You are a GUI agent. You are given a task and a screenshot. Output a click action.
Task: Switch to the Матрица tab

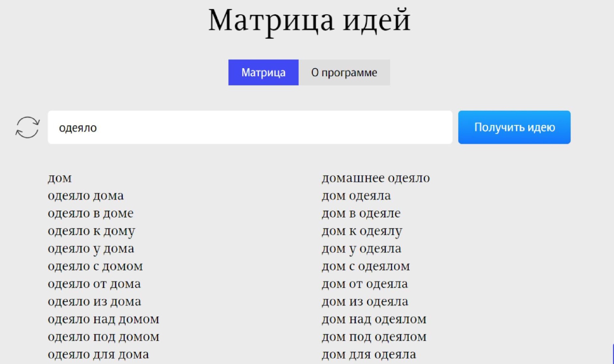[263, 72]
